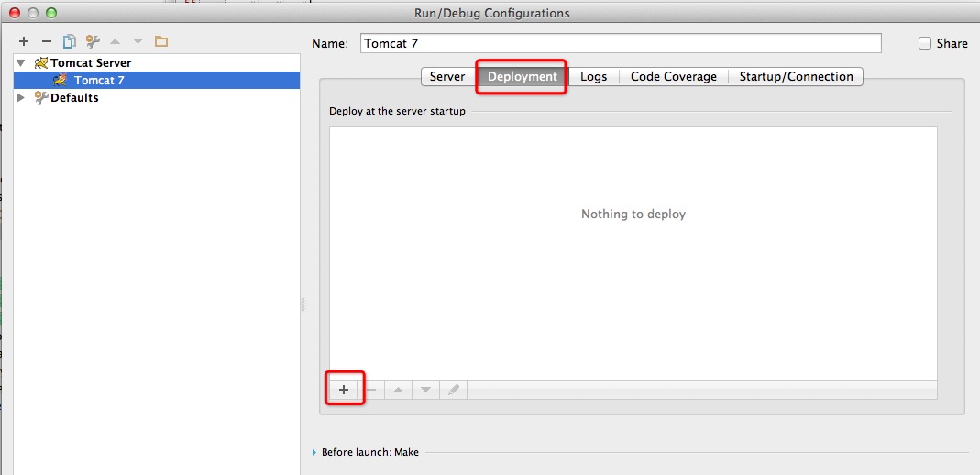Screen dimensions: 980x475
Task: Switch to Code Coverage tab
Action: point(673,77)
